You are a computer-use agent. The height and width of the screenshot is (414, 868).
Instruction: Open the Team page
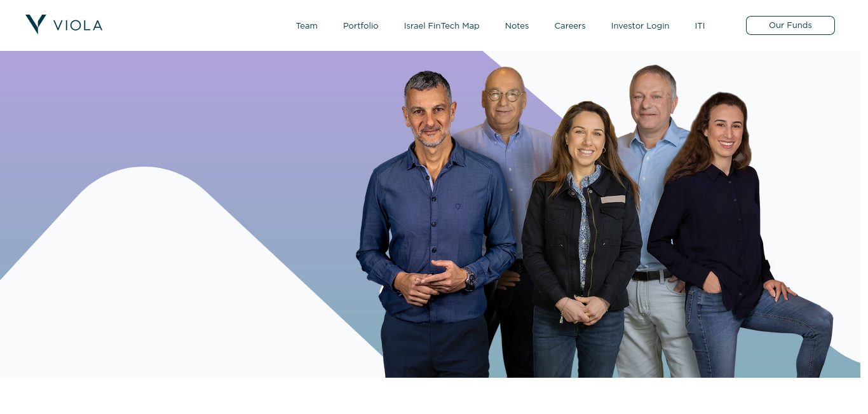click(x=306, y=25)
